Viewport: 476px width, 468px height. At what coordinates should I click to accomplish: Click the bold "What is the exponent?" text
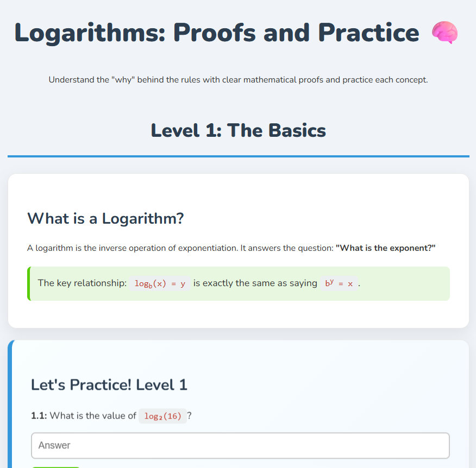click(385, 248)
